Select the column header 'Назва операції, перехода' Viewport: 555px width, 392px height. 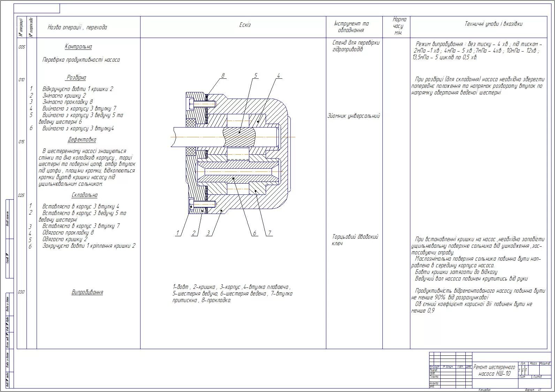[x=77, y=27]
